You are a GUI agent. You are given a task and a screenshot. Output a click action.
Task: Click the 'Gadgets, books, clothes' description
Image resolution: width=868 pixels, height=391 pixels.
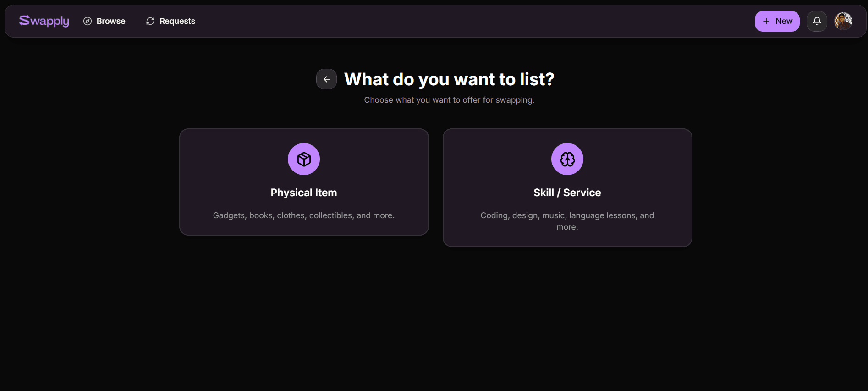(x=303, y=215)
